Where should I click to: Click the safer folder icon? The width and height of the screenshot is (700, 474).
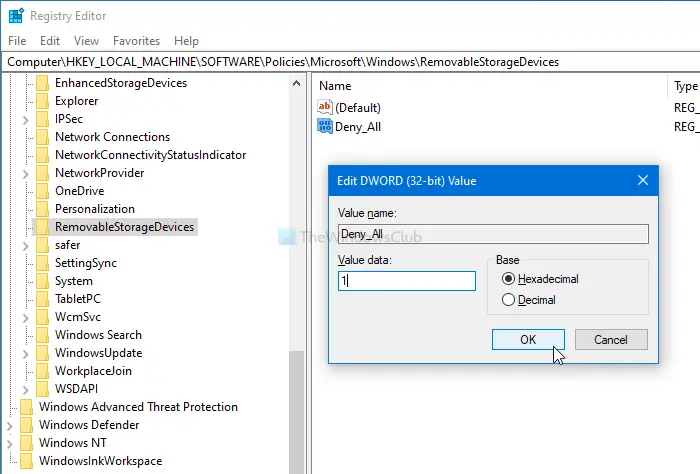pos(42,245)
